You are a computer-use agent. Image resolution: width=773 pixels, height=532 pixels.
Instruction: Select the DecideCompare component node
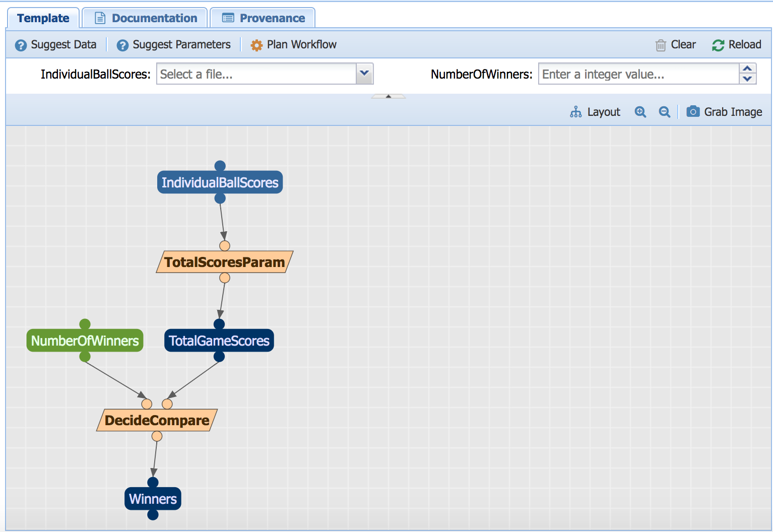[x=157, y=420]
